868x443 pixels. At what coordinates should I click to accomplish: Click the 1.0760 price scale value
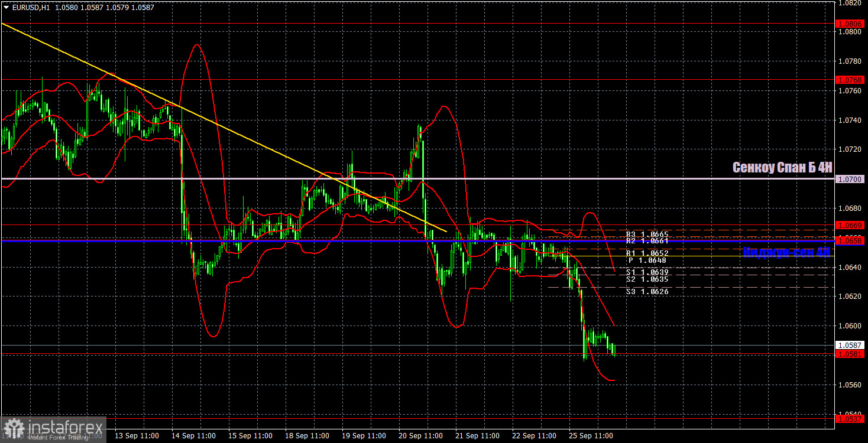coord(851,91)
